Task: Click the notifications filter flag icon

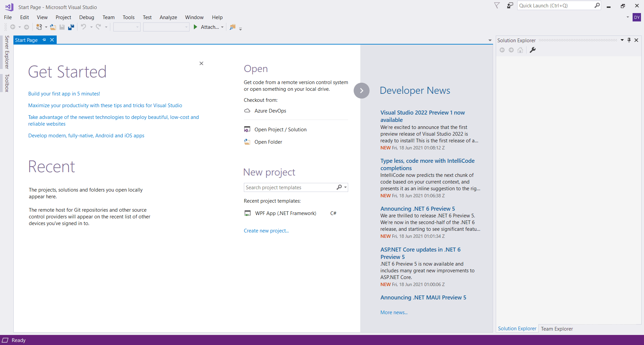Action: pyautogui.click(x=497, y=5)
